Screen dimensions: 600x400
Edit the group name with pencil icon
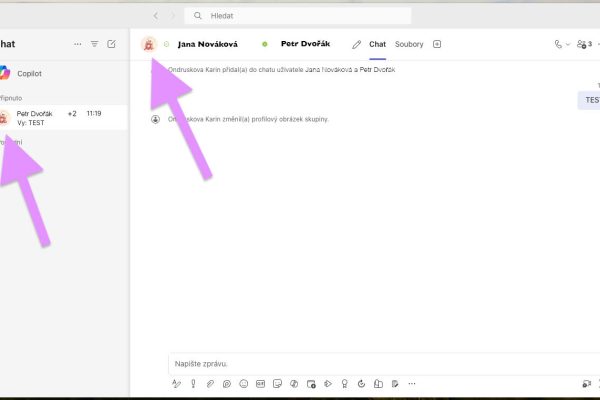[357, 45]
